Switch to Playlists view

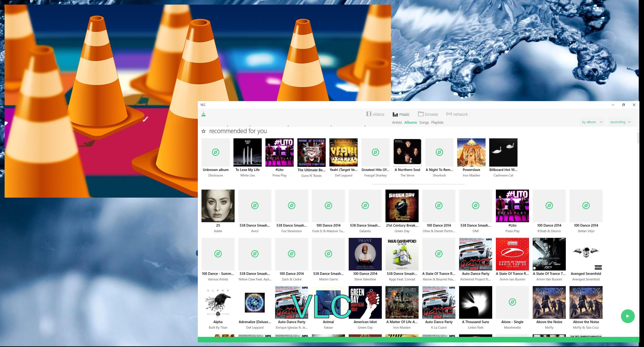[437, 122]
